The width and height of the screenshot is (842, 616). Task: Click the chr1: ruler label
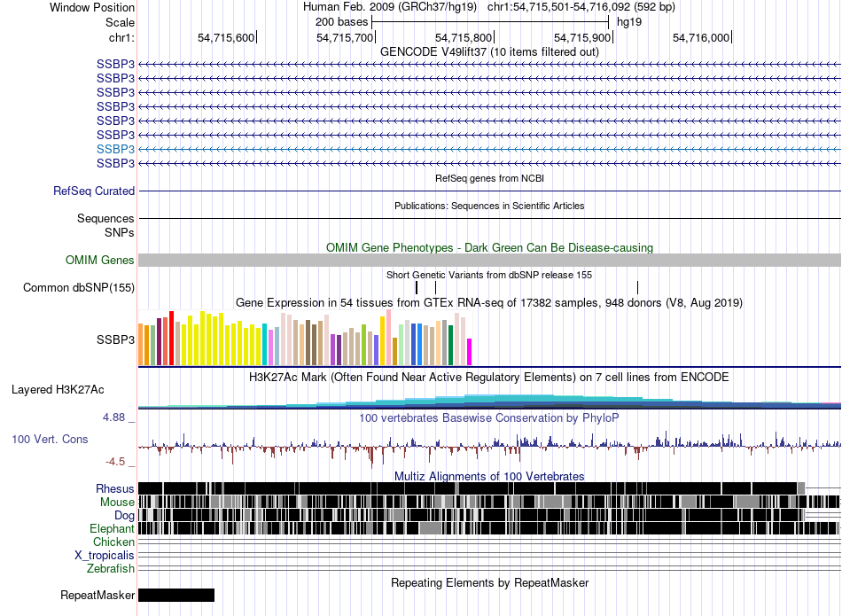click(x=121, y=37)
